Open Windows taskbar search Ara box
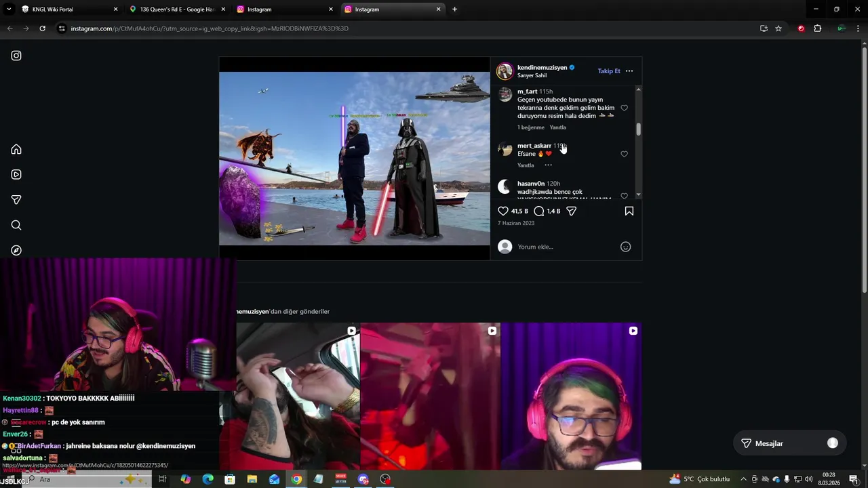 point(88,479)
